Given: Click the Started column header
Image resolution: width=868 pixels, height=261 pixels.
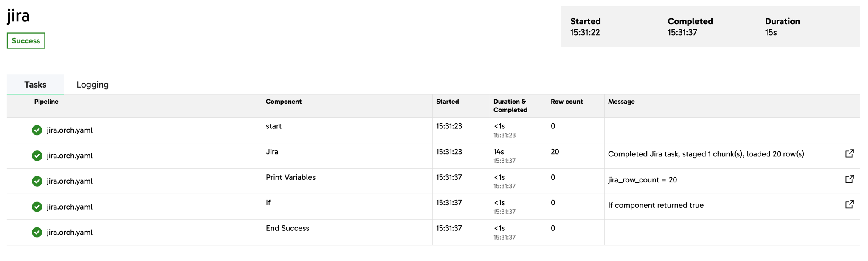Looking at the screenshot, I should pos(447,102).
